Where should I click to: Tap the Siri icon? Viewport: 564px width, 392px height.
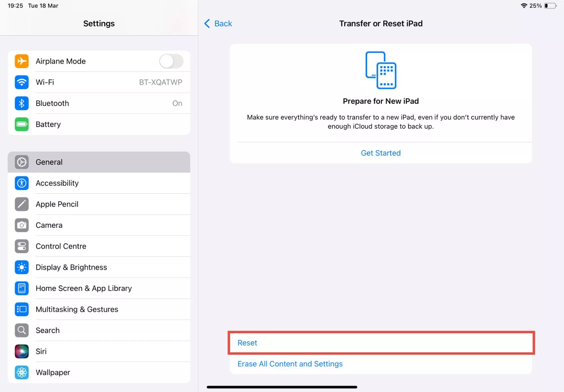(22, 351)
